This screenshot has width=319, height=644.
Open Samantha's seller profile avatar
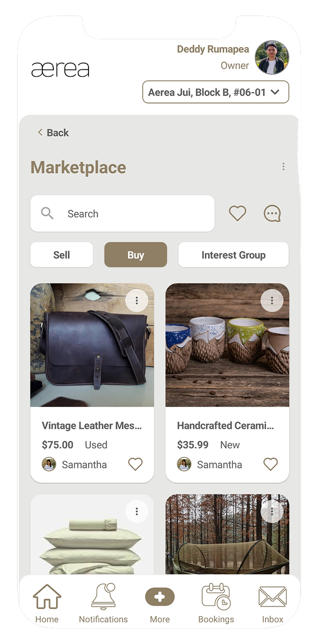point(48,464)
